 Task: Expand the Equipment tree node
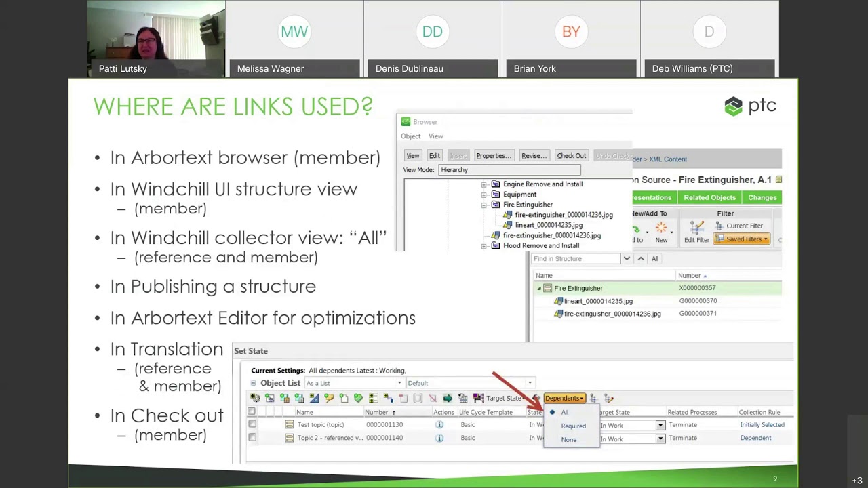point(484,195)
